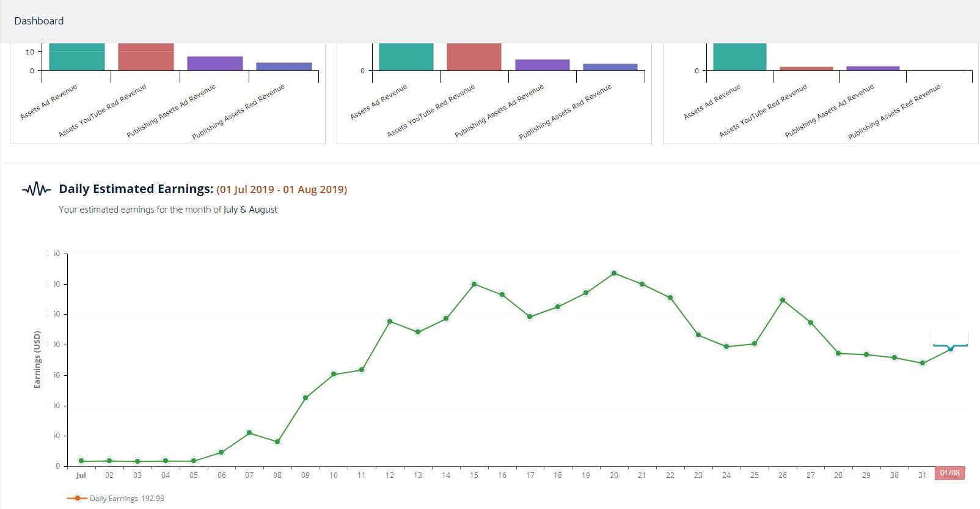Click Publishing Assets Ad Revenue label, third chart
980x509 pixels.
click(830, 111)
